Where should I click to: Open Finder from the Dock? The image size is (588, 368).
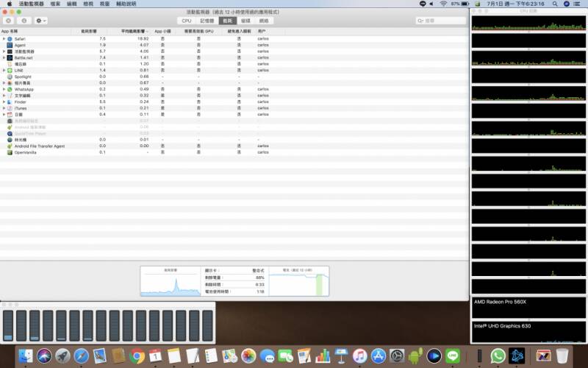(x=26, y=355)
